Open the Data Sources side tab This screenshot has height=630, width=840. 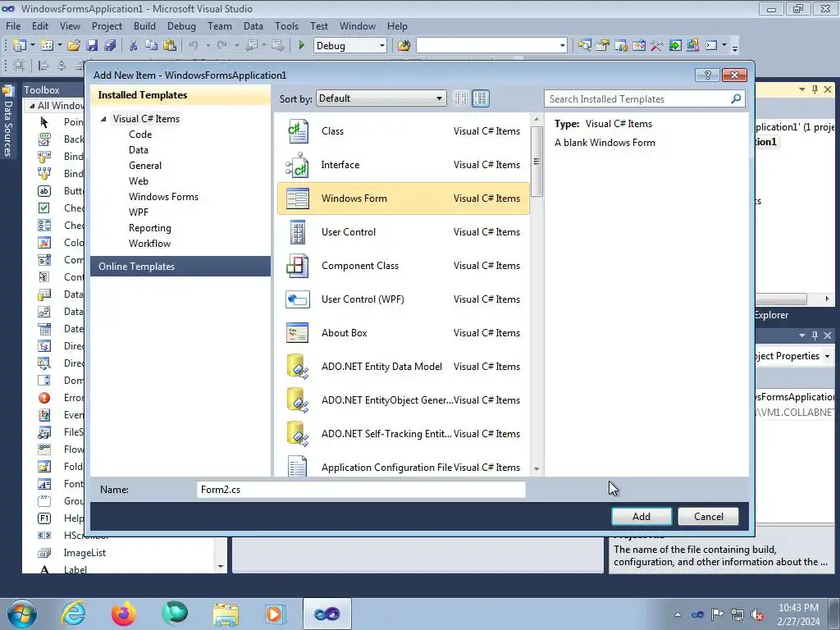click(x=7, y=121)
